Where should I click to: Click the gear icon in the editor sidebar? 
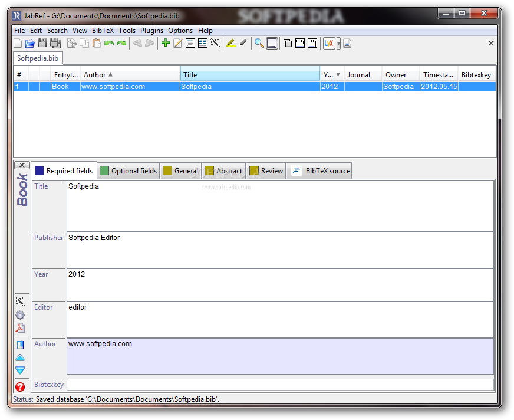pos(20,315)
